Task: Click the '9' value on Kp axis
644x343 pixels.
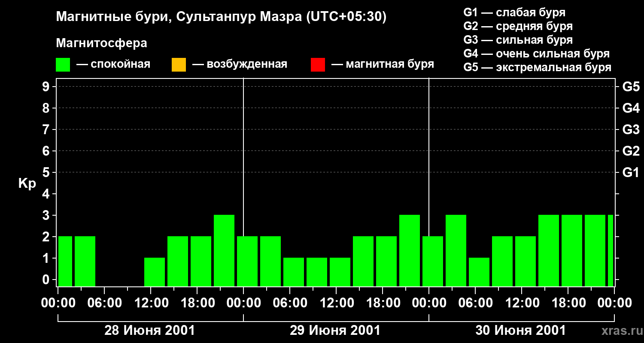Action: 47,87
